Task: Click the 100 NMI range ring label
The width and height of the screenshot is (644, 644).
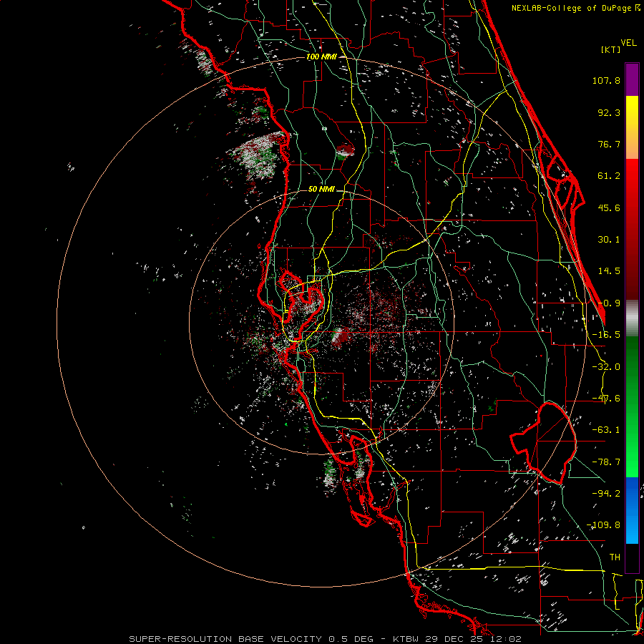Action: 321,57
